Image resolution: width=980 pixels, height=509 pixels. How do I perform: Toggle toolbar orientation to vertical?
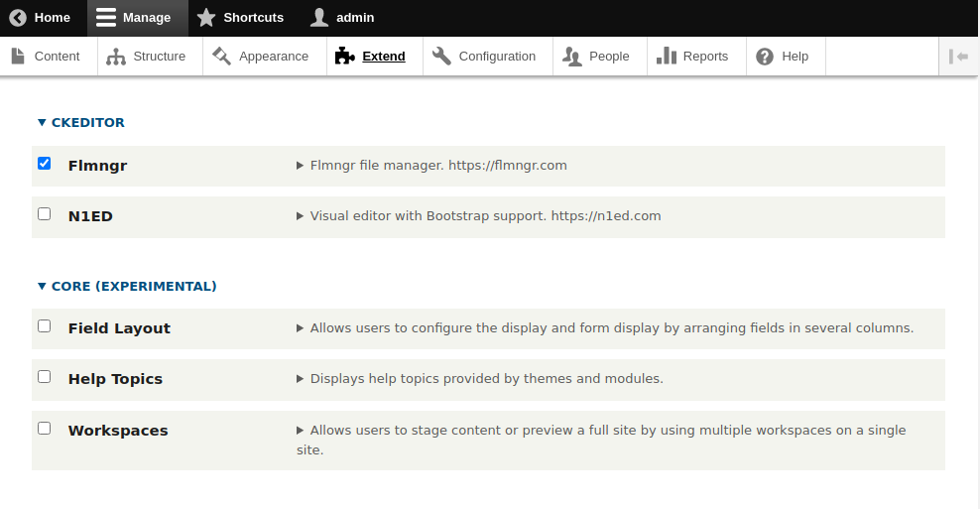(x=959, y=57)
